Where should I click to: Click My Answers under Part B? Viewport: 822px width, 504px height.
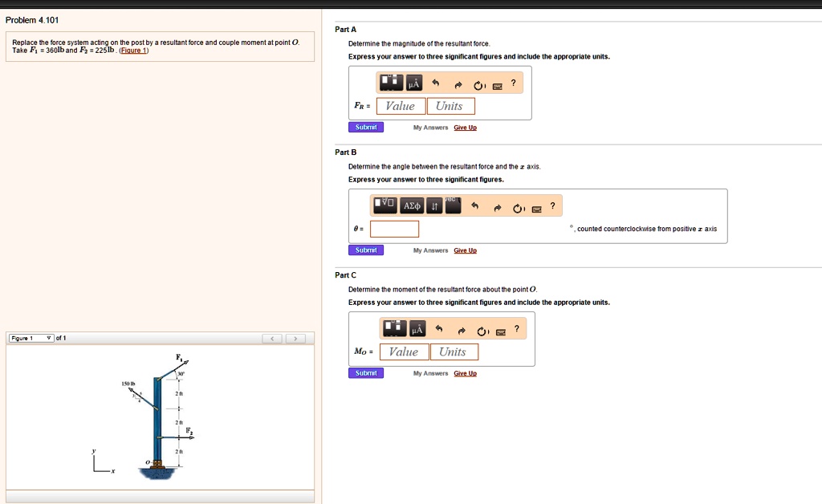point(430,250)
